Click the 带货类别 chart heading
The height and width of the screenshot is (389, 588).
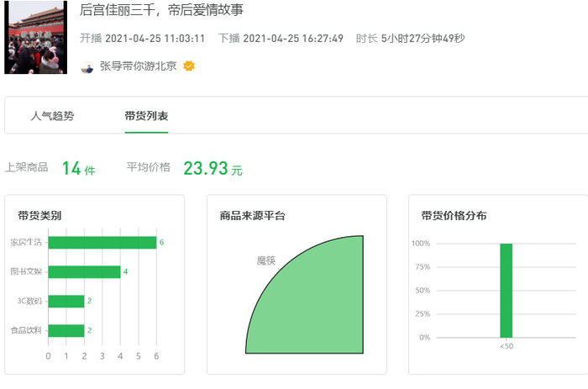tap(39, 216)
